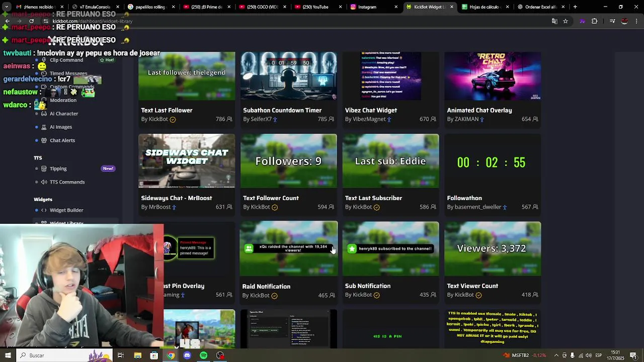Open Task View on the taskbar

click(x=121, y=355)
